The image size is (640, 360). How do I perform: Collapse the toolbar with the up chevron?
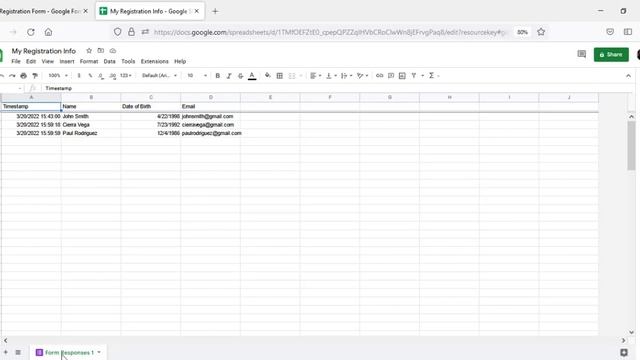pos(628,76)
